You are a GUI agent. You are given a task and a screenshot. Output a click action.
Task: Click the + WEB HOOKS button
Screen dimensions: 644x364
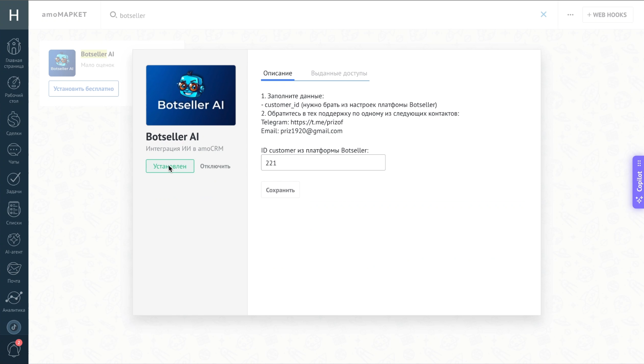(x=607, y=15)
